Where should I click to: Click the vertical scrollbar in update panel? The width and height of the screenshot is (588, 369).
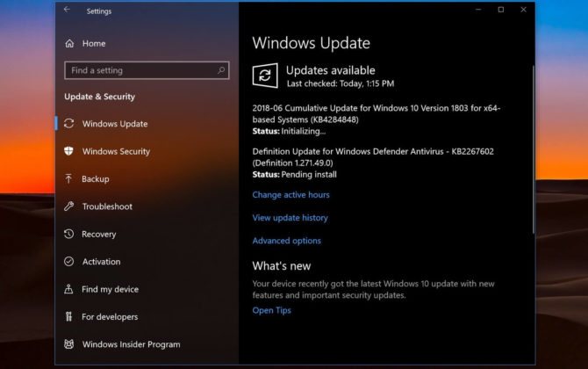click(533, 132)
